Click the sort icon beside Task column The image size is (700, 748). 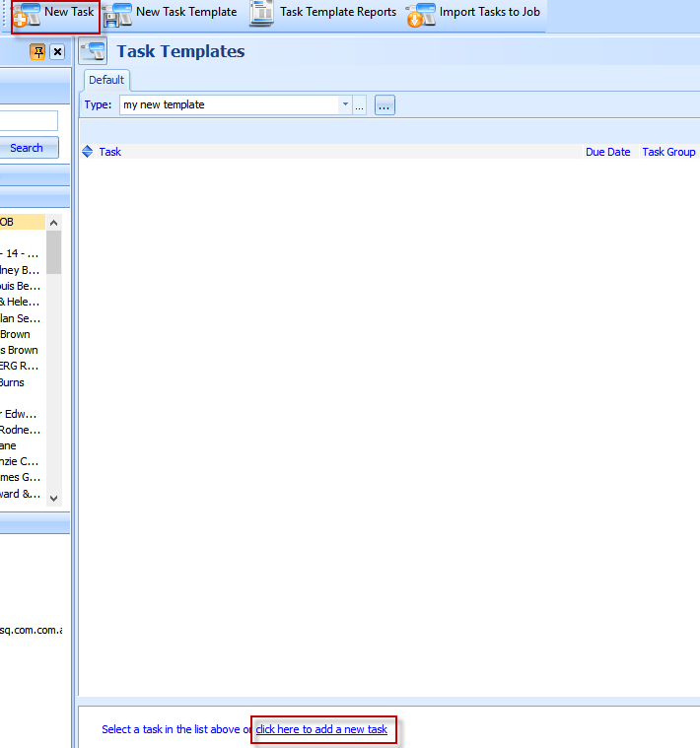pos(88,152)
